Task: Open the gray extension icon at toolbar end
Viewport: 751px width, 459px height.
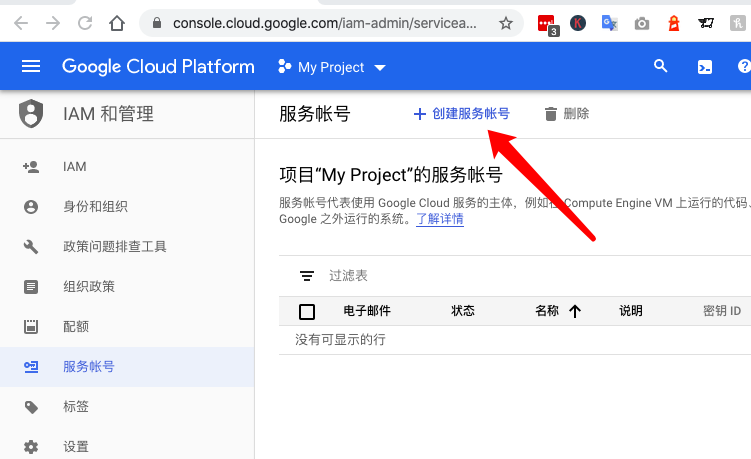Action: click(x=738, y=23)
